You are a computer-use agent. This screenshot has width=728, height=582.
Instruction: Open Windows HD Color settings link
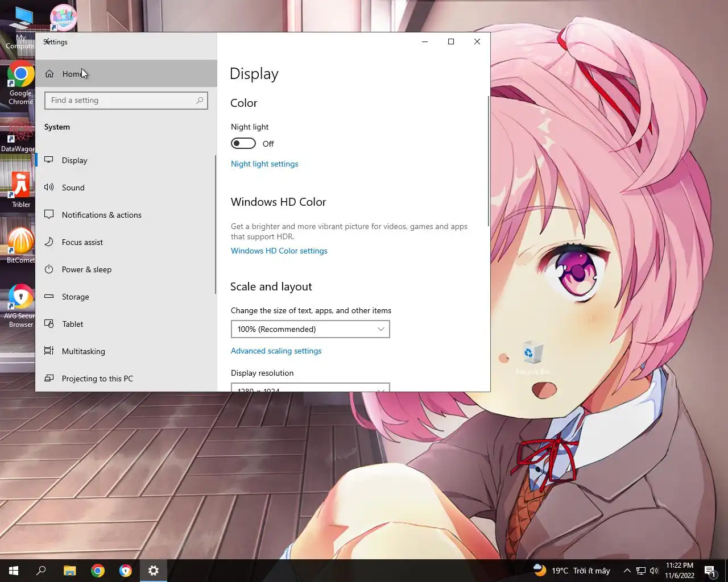279,251
